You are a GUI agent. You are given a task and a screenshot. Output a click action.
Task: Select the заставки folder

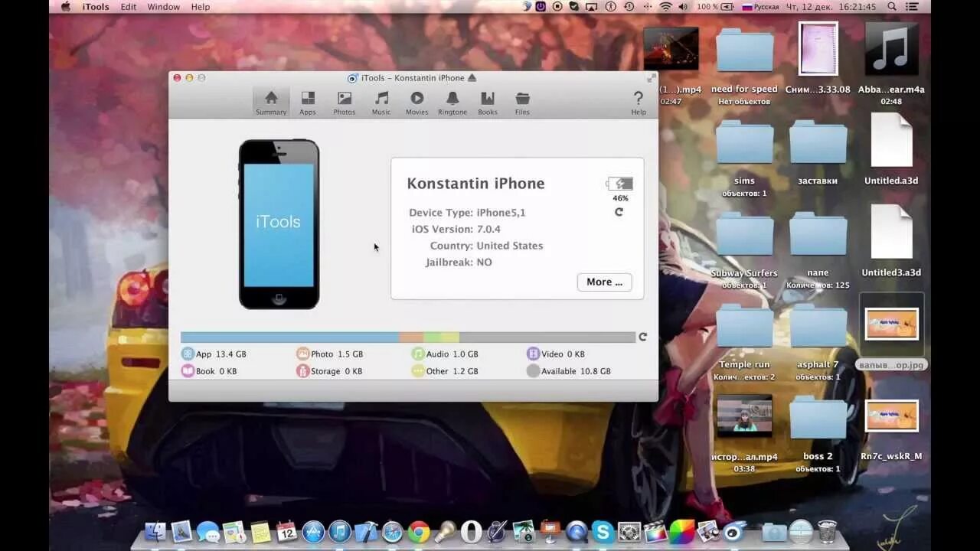(x=818, y=143)
